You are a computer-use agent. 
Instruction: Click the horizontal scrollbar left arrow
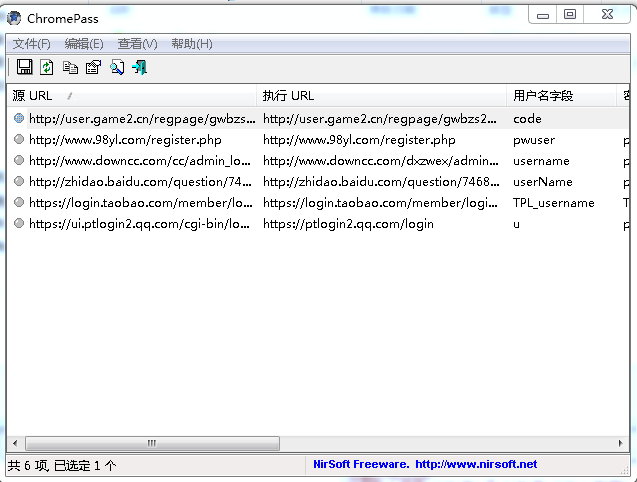point(14,442)
